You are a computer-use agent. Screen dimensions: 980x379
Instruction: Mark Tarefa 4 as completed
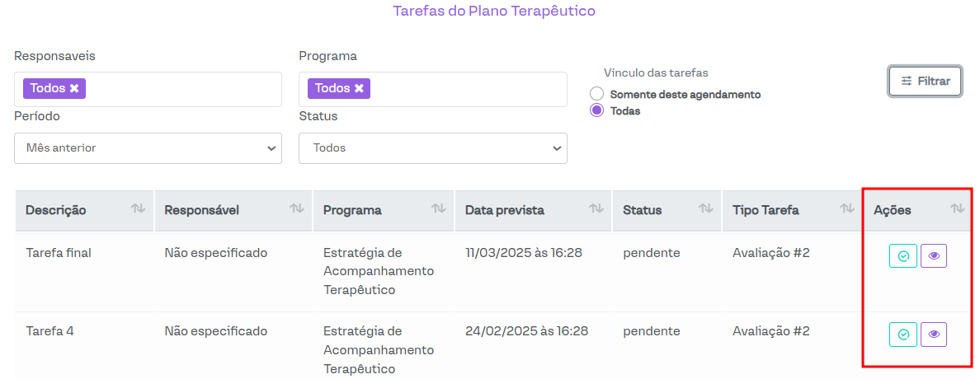pos(903,335)
